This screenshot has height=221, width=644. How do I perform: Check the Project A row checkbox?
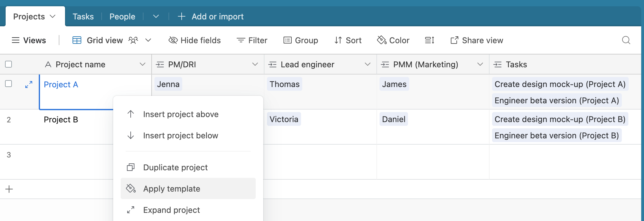pos(9,84)
